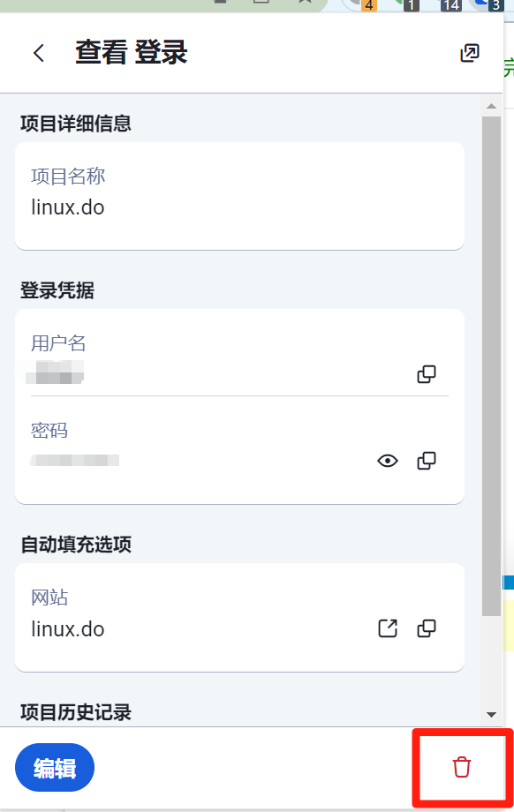The height and width of the screenshot is (812, 514).
Task: Click the blurred username value
Action: coord(55,372)
